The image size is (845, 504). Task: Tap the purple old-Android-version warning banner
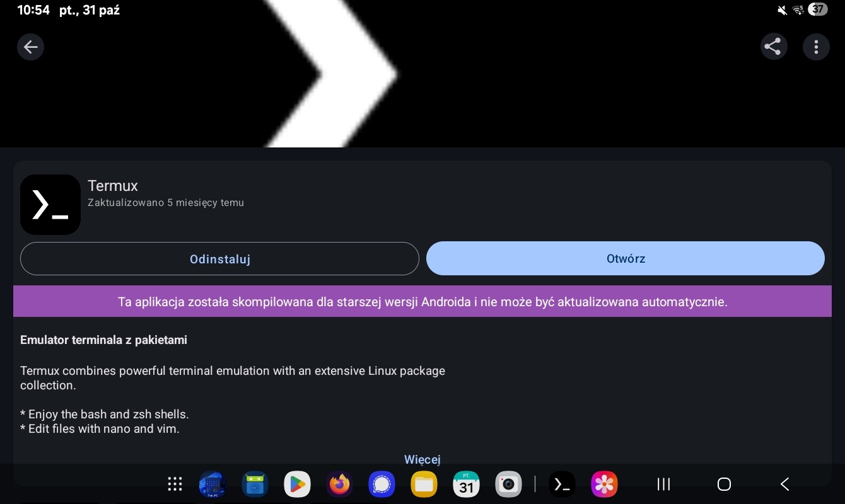(422, 302)
